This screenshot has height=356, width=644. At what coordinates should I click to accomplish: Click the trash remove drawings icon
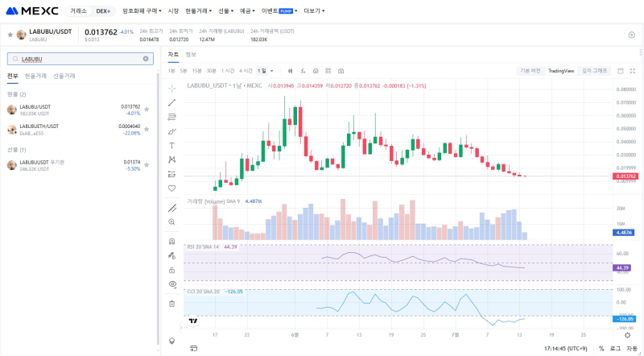tap(172, 304)
